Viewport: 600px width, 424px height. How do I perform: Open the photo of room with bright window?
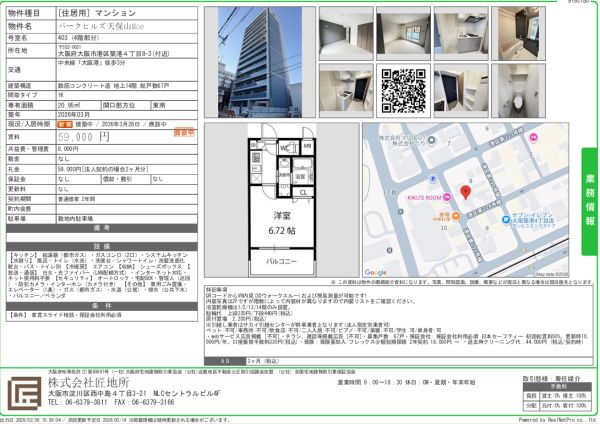(403, 33)
